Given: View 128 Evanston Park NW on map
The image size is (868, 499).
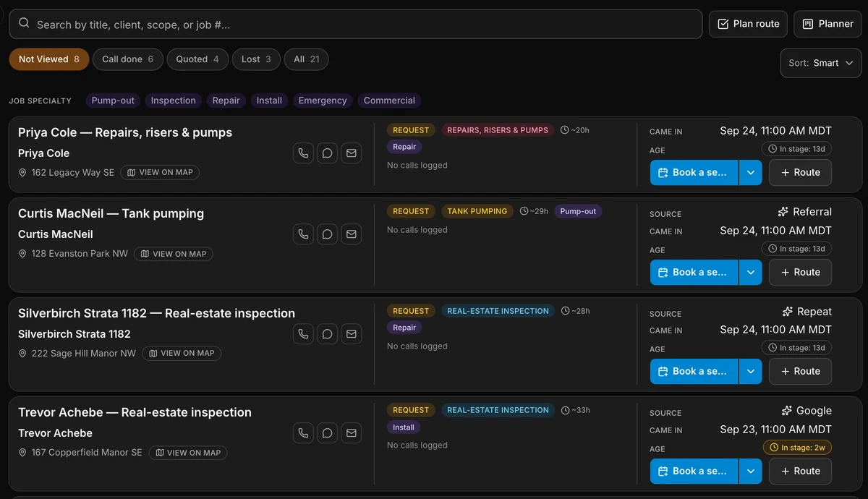Looking at the screenshot, I should [174, 254].
